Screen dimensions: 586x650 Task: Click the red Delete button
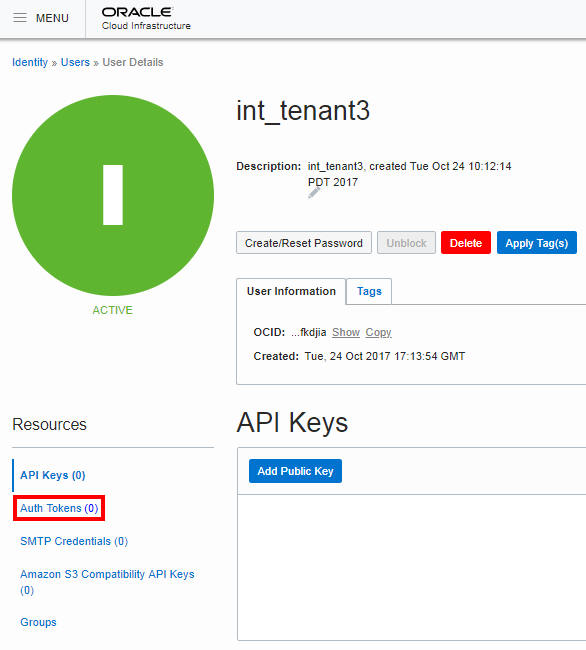pos(466,243)
